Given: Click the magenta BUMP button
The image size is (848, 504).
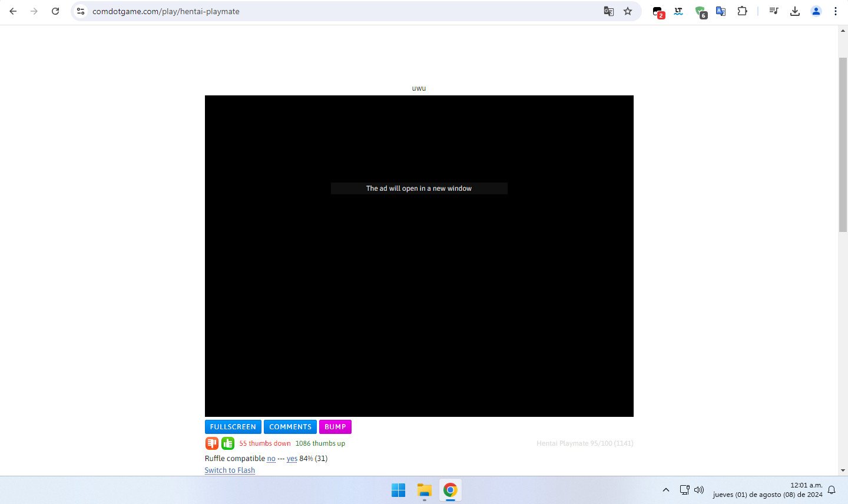Looking at the screenshot, I should click(x=335, y=427).
